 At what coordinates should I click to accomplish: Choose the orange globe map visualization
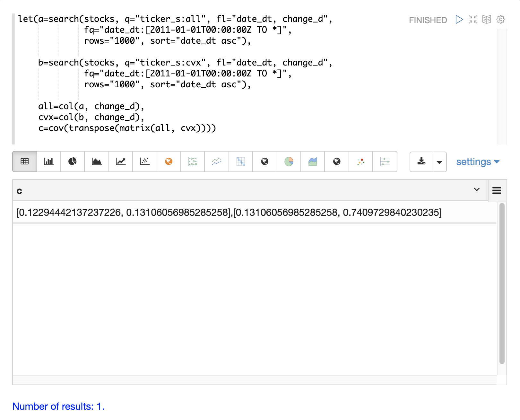coord(169,162)
